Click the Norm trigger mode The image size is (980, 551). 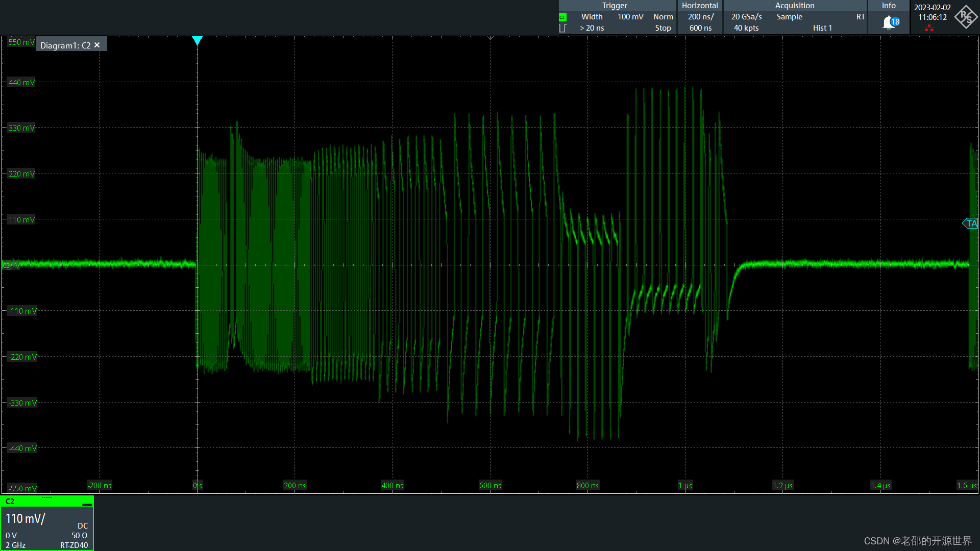click(663, 17)
